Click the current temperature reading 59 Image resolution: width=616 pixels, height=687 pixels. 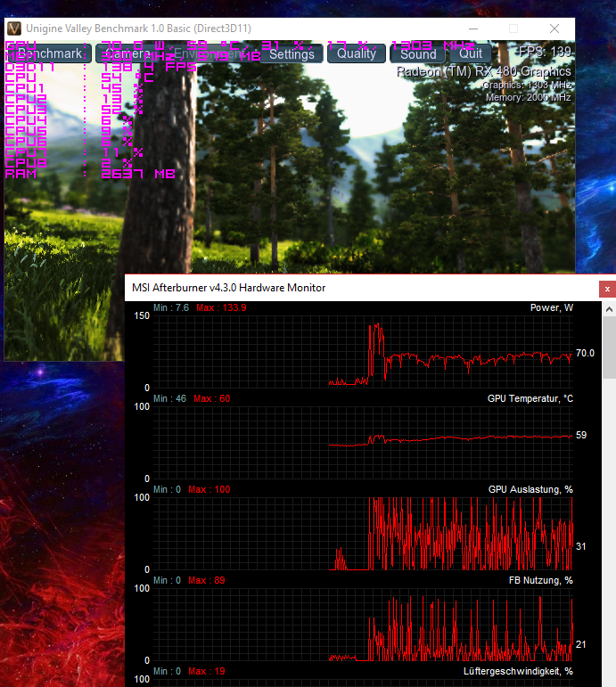click(x=581, y=435)
